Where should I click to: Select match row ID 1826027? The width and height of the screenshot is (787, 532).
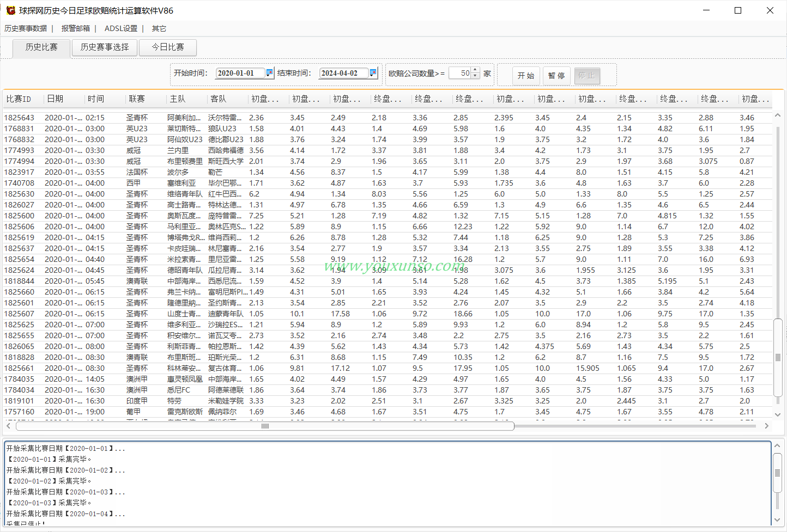coord(388,205)
